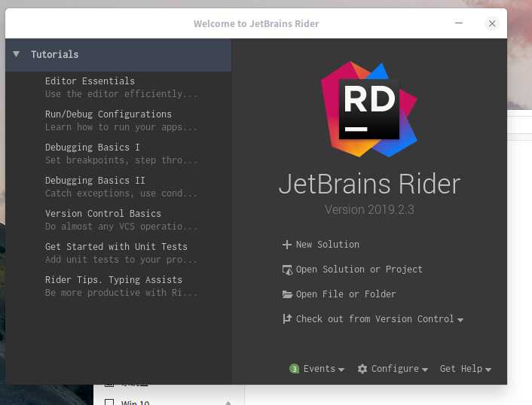Image resolution: width=532 pixels, height=405 pixels.
Task: Close the Welcome to JetBrains Rider window
Action: point(492,23)
